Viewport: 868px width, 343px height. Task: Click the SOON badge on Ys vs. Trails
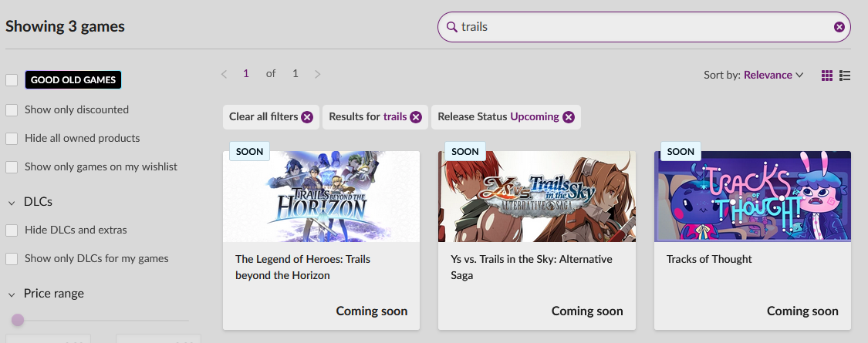(x=465, y=151)
